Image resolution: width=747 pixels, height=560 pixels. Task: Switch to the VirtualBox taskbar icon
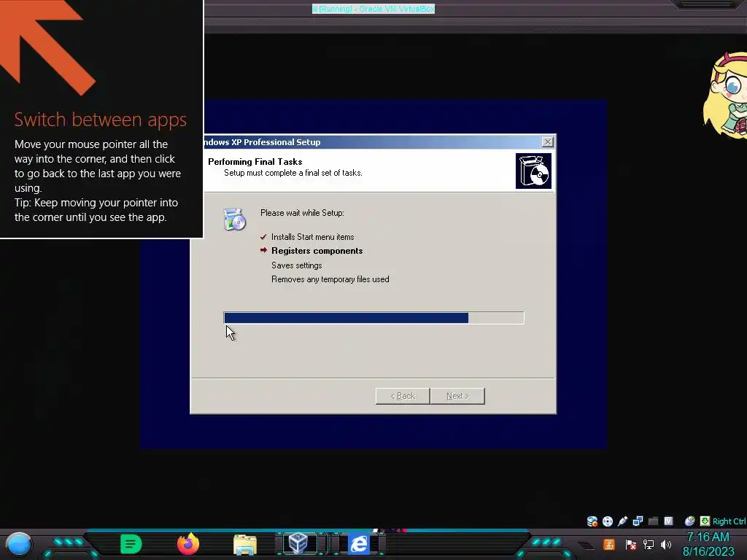pyautogui.click(x=298, y=543)
